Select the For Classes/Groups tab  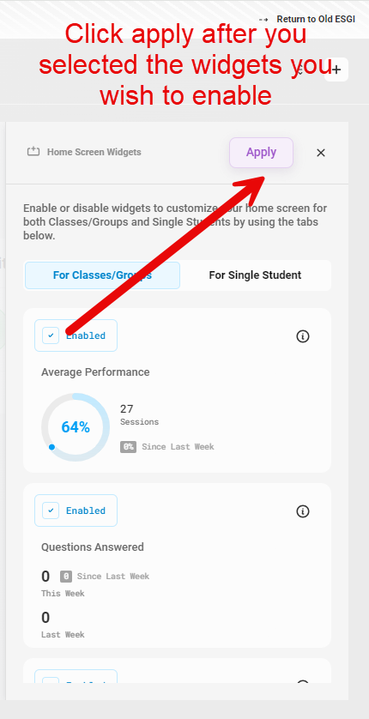pos(103,275)
